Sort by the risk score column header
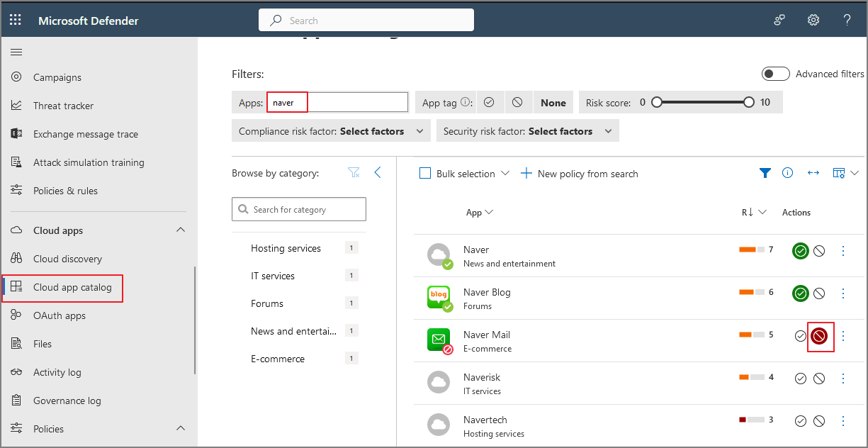Image resolution: width=868 pixels, height=448 pixels. [x=754, y=212]
